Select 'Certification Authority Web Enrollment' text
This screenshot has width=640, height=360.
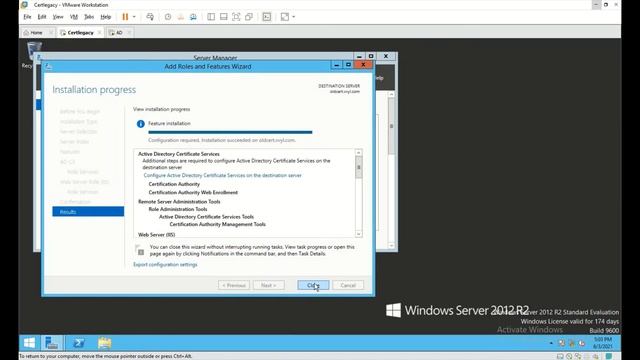pos(193,193)
